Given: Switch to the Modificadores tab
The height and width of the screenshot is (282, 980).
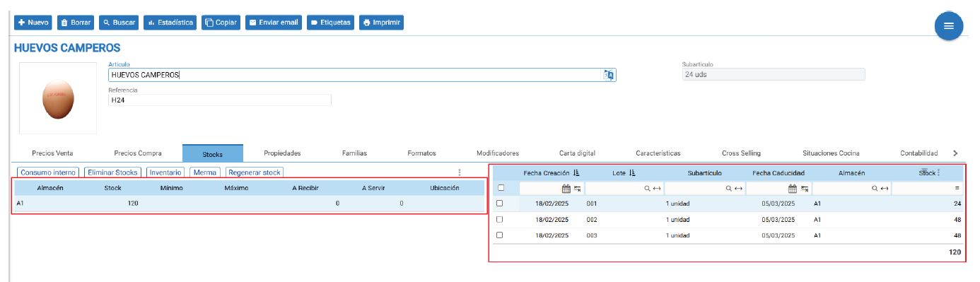Looking at the screenshot, I should pos(498,153).
